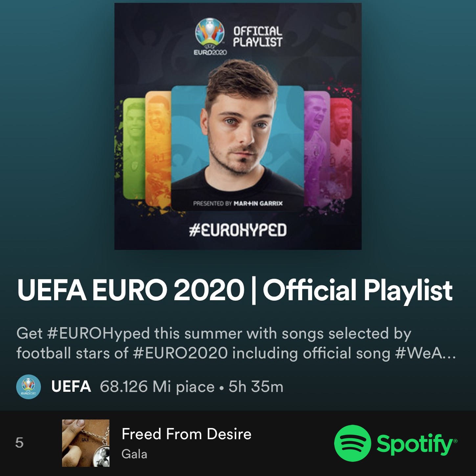
Task: Click the 5h 35m playlist duration
Action: (256, 387)
